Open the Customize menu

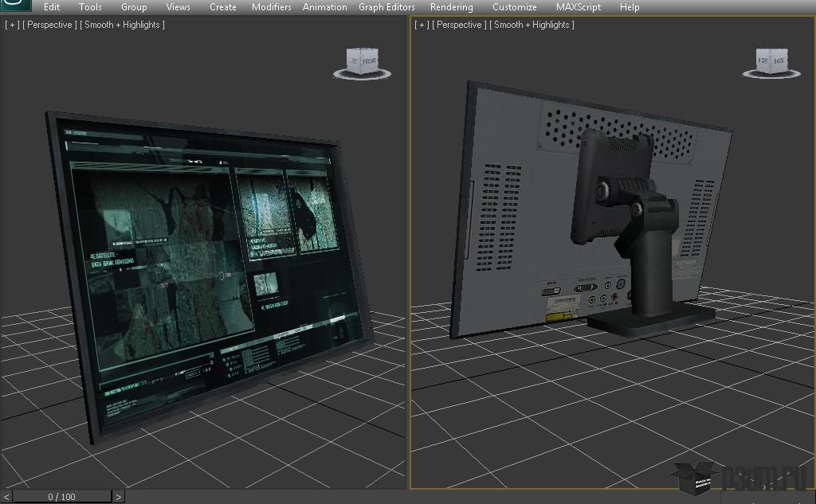514,7
